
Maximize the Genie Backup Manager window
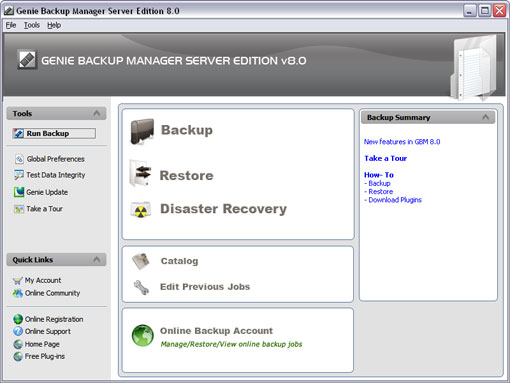(485, 11)
